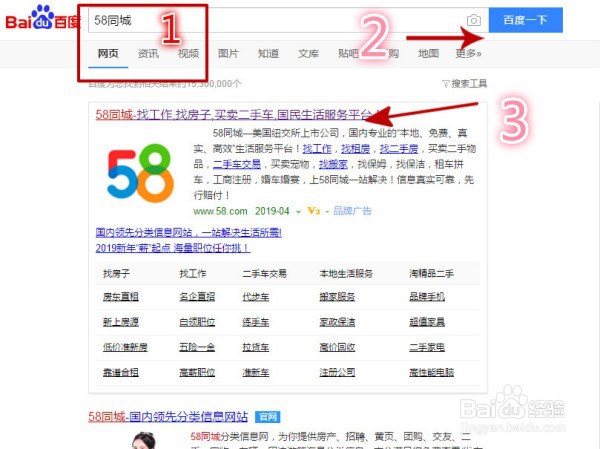600x449 pixels.
Task: Click 二手车交易 column header in table
Action: 264,274
